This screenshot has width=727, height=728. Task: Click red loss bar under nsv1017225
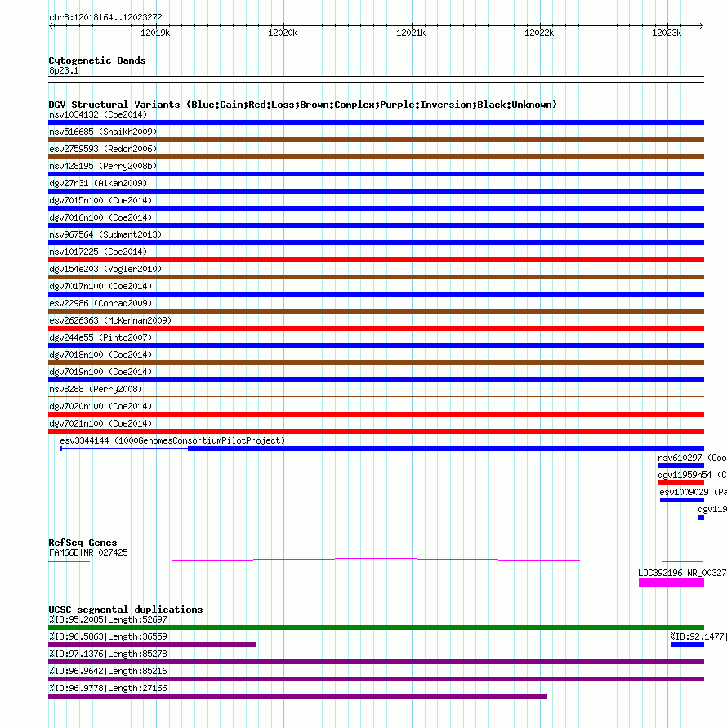pyautogui.click(x=376, y=260)
